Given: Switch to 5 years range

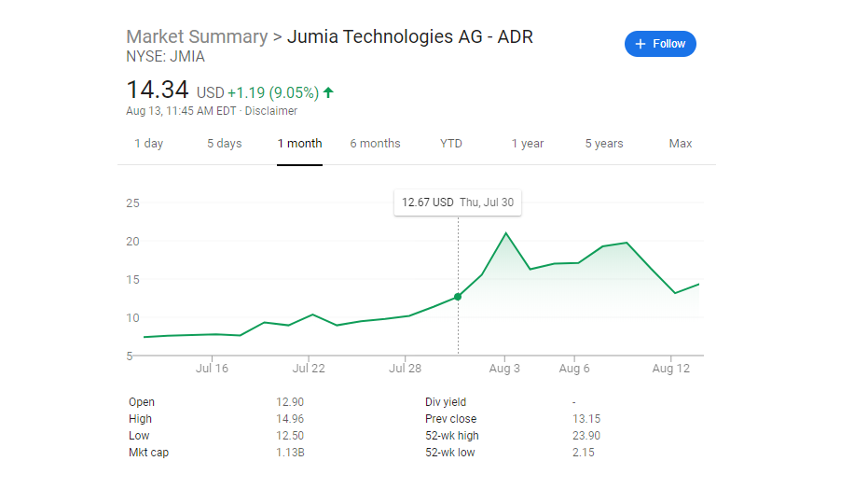Looking at the screenshot, I should click(x=604, y=144).
